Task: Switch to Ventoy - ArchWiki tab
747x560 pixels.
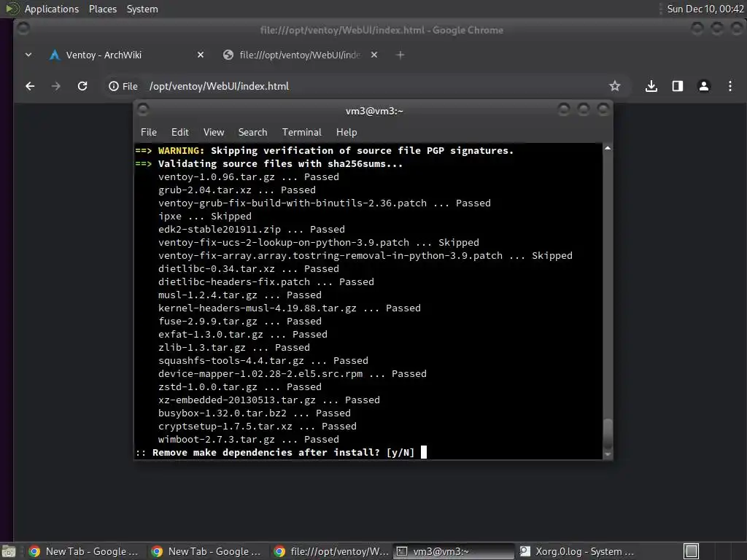Action: pos(126,55)
